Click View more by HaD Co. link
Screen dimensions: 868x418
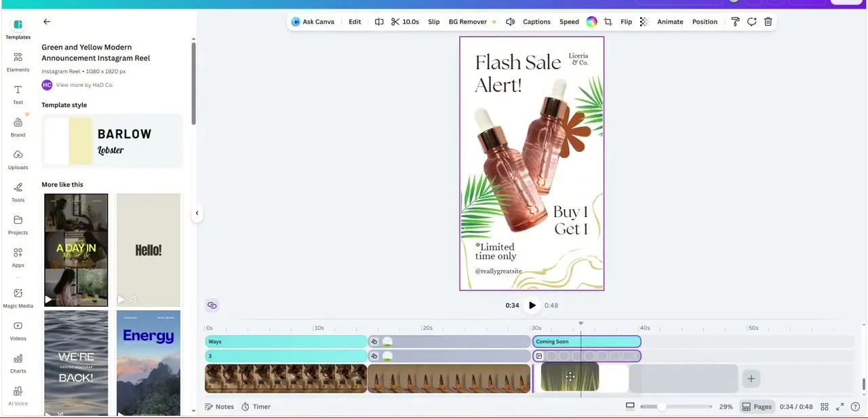click(x=85, y=85)
